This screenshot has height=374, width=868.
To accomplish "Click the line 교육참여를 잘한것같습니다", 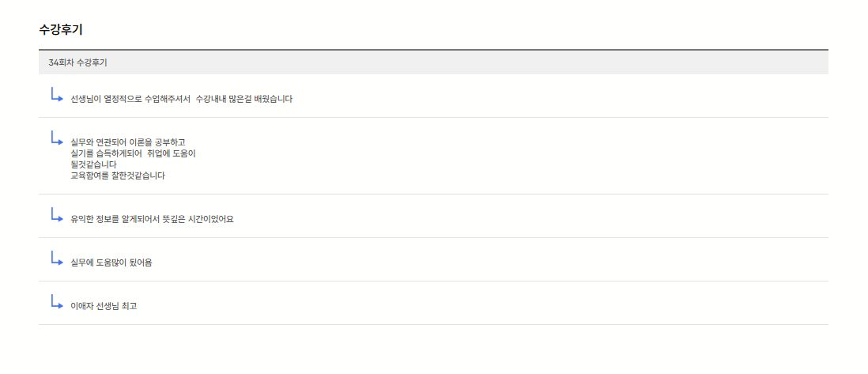I will tap(117, 176).
